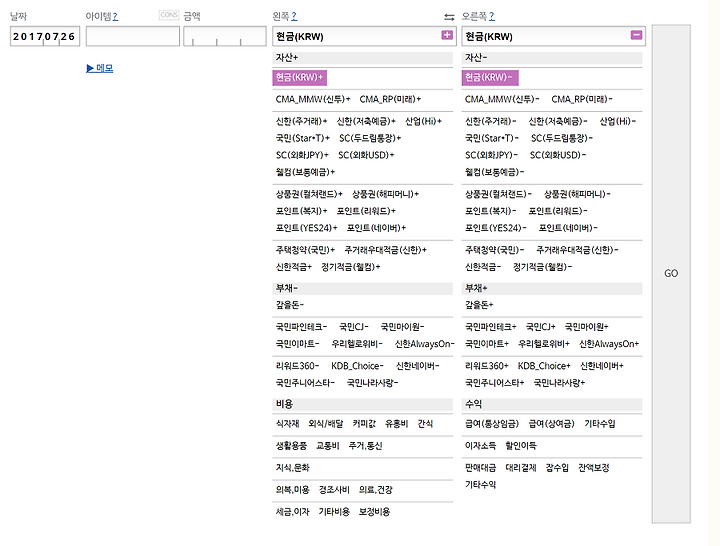Click the 금액 amount input field
The image size is (720, 546).
coord(225,36)
